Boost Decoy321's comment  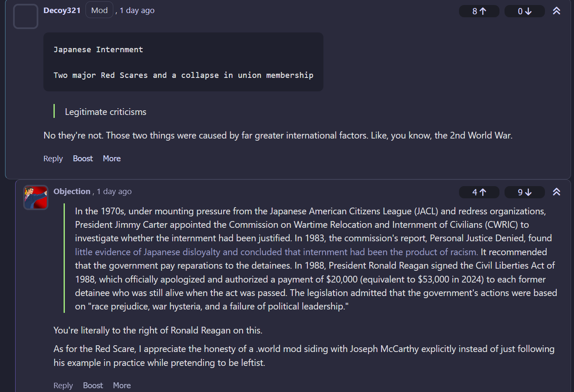point(83,159)
